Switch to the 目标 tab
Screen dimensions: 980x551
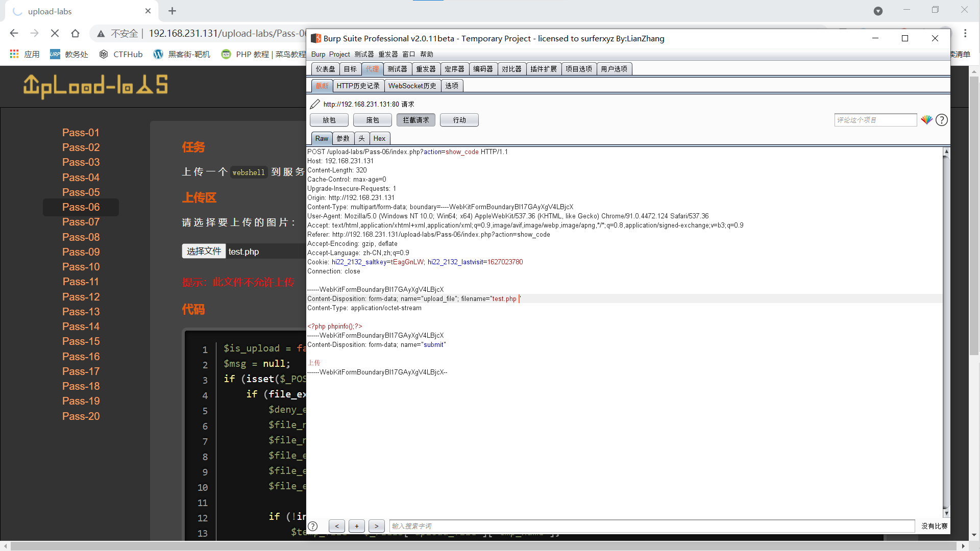(350, 69)
